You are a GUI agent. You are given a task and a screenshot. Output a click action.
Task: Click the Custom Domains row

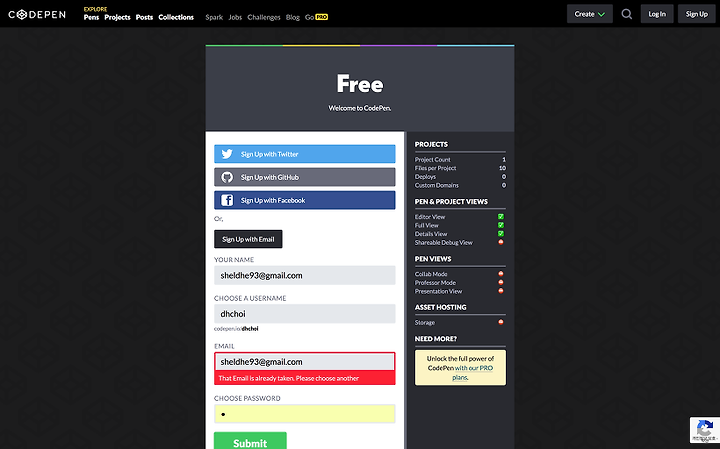460,185
